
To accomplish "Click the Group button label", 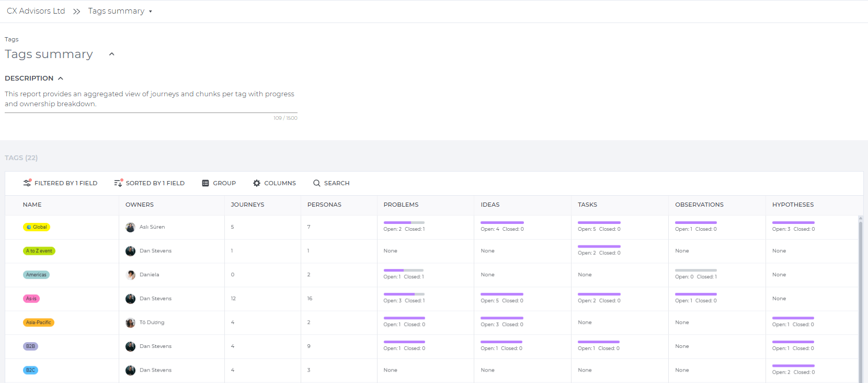I will [224, 183].
